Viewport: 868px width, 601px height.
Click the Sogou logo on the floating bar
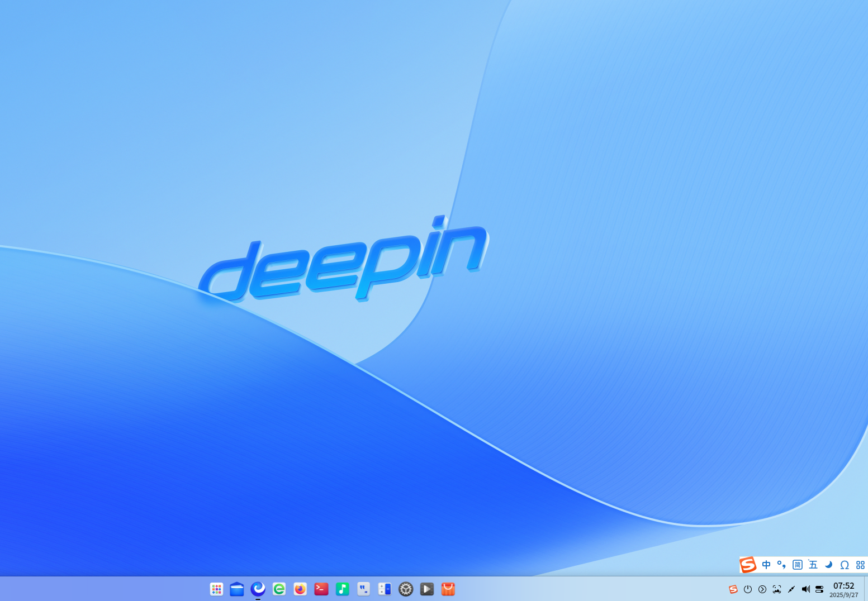748,565
